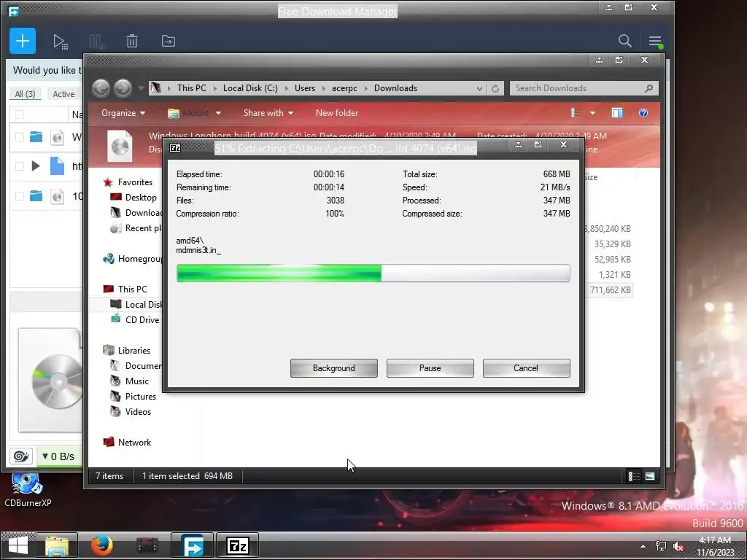Check the second download row checkbox
Viewport: 747px width, 560px height.
(x=20, y=166)
